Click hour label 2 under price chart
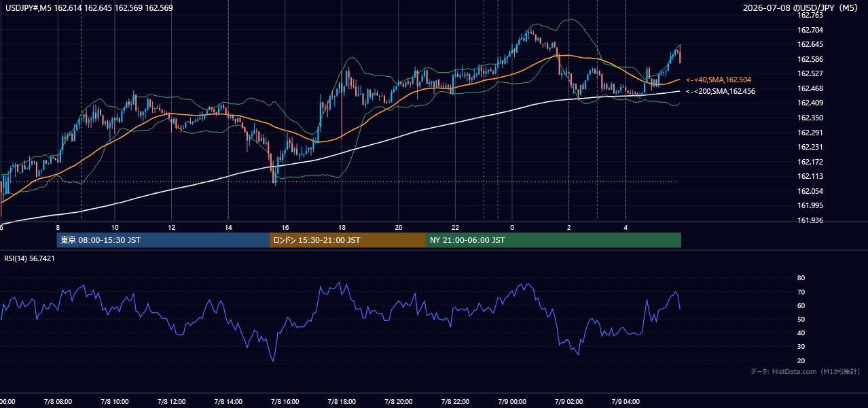 (569, 227)
